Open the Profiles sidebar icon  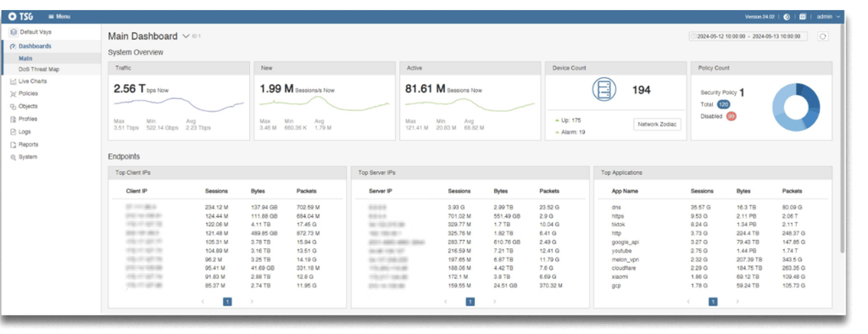[14, 119]
